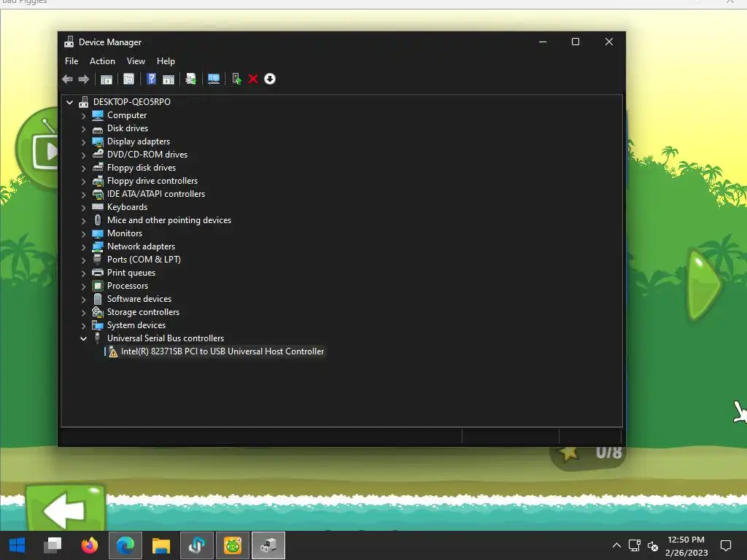Collapse the Universal Serial Bus controllers category

84,338
